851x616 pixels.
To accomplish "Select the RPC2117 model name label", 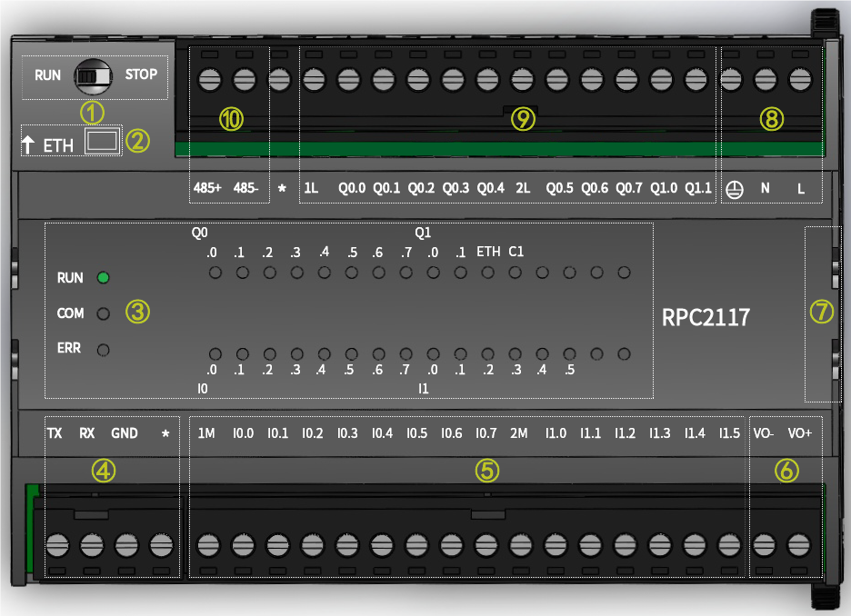I will 706,317.
